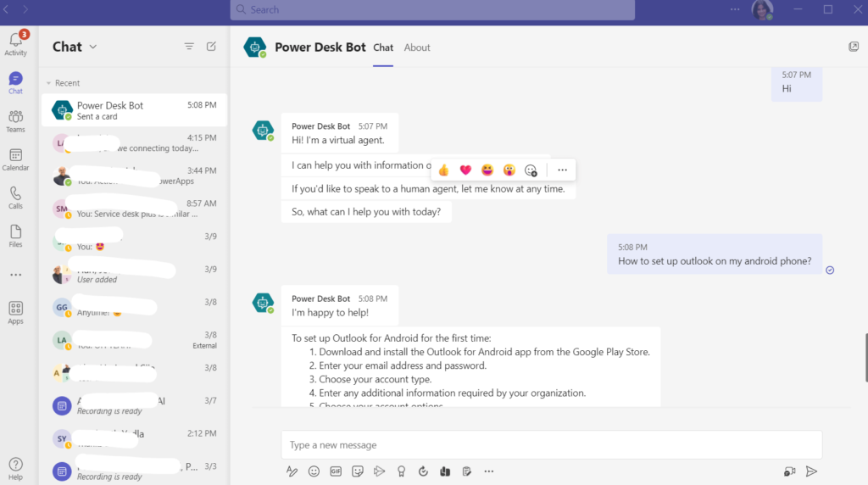This screenshot has width=868, height=485.
Task: Start a new chat
Action: [211, 47]
